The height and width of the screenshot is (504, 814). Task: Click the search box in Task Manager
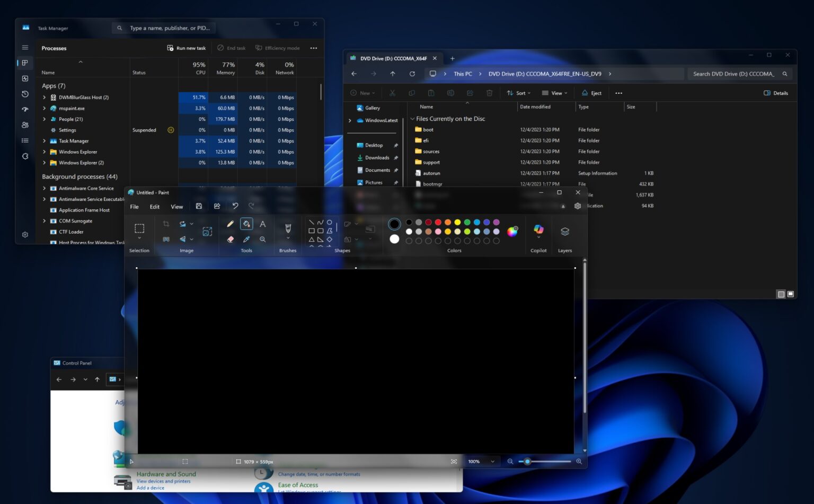164,28
